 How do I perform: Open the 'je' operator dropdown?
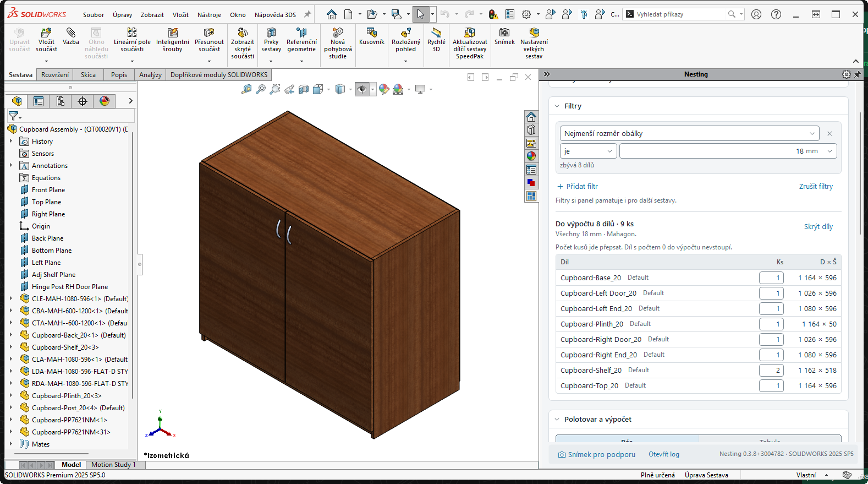coord(589,151)
